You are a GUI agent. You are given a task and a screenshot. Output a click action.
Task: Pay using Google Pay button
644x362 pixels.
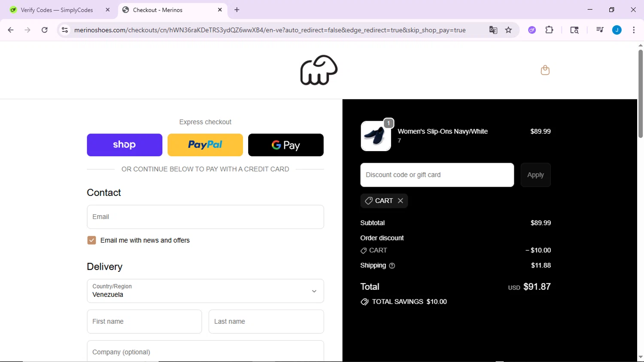[286, 145]
